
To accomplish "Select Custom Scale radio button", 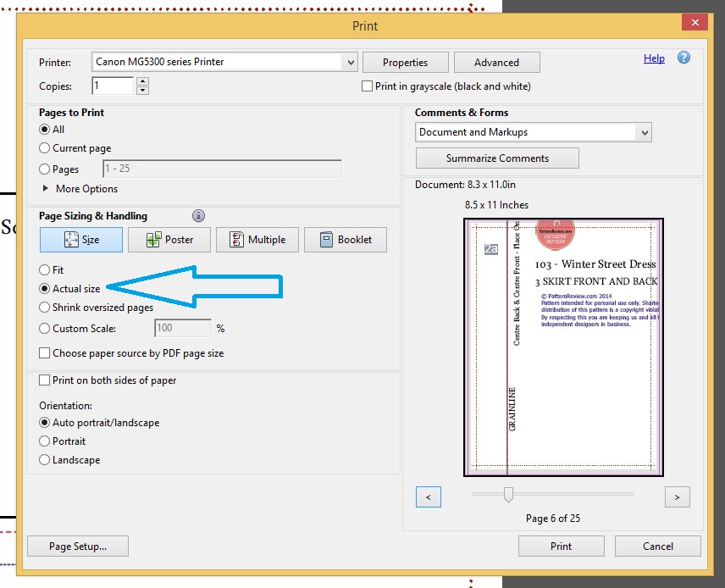I will pyautogui.click(x=44, y=329).
